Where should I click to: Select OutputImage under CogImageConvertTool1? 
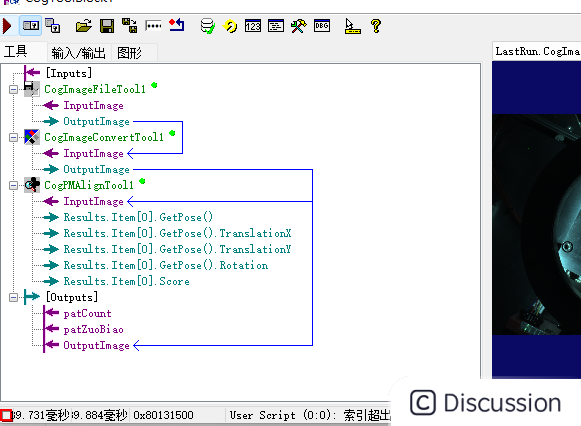(x=96, y=169)
